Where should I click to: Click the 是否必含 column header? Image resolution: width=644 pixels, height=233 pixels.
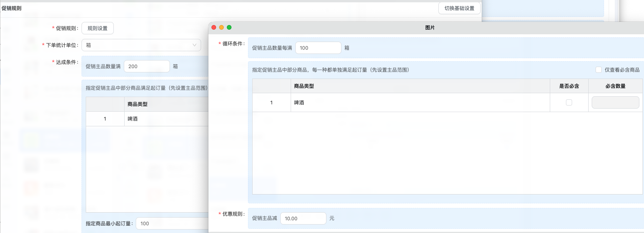(569, 86)
